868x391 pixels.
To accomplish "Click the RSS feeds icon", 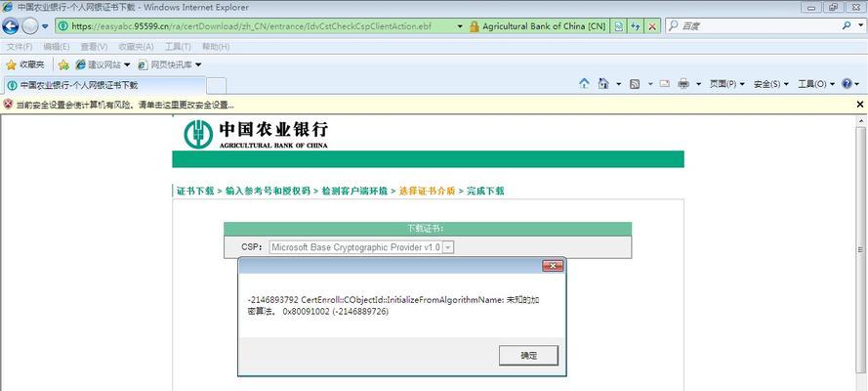I will point(635,84).
